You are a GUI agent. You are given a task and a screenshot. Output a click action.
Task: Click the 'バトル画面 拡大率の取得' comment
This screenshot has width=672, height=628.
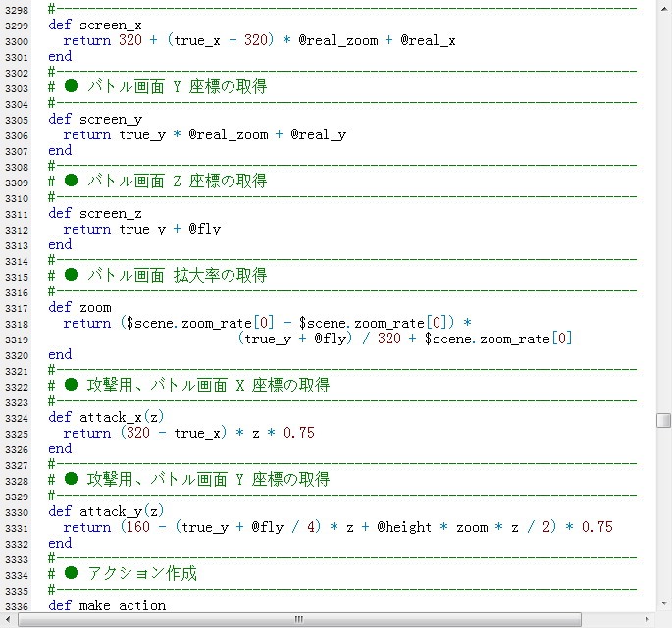point(177,275)
